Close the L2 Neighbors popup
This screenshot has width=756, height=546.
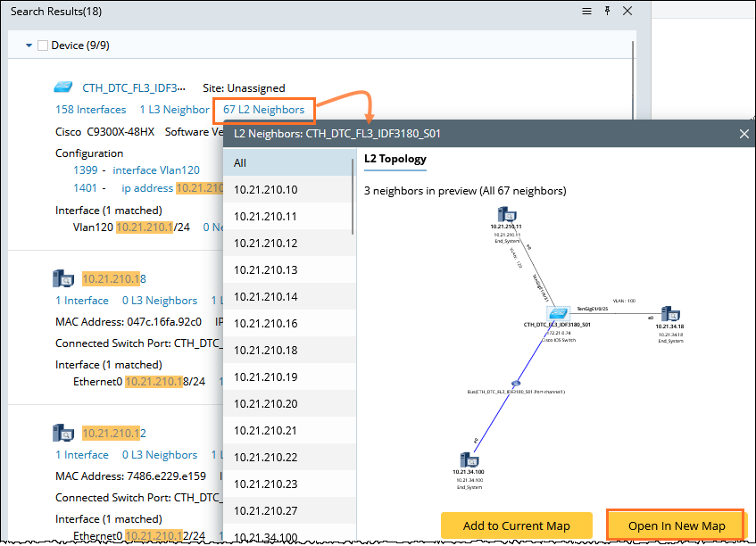[x=744, y=134]
